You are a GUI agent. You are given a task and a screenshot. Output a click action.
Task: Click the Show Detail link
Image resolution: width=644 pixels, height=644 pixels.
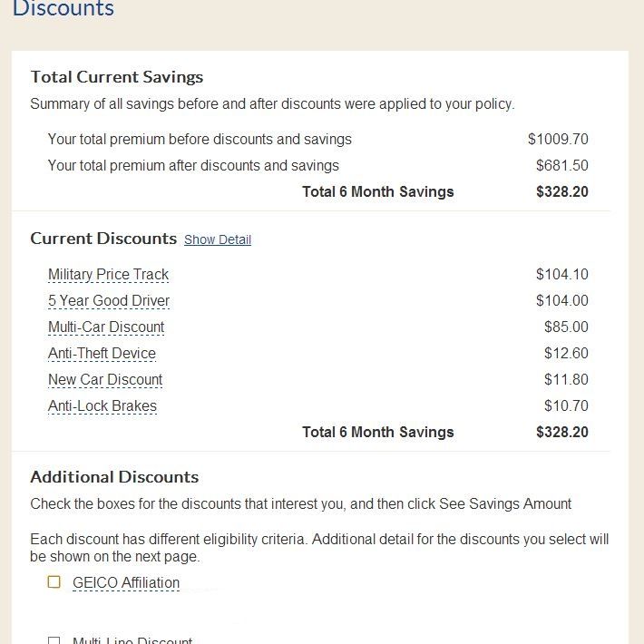(218, 240)
